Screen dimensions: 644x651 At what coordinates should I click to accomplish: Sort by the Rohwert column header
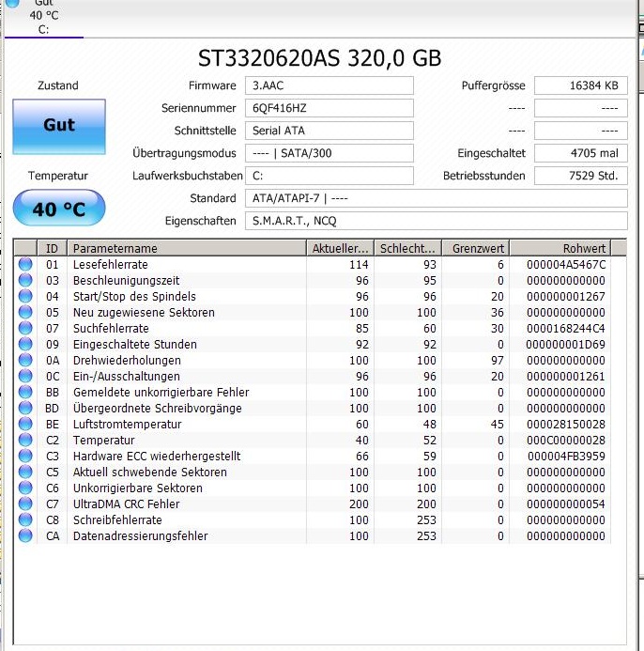point(560,248)
